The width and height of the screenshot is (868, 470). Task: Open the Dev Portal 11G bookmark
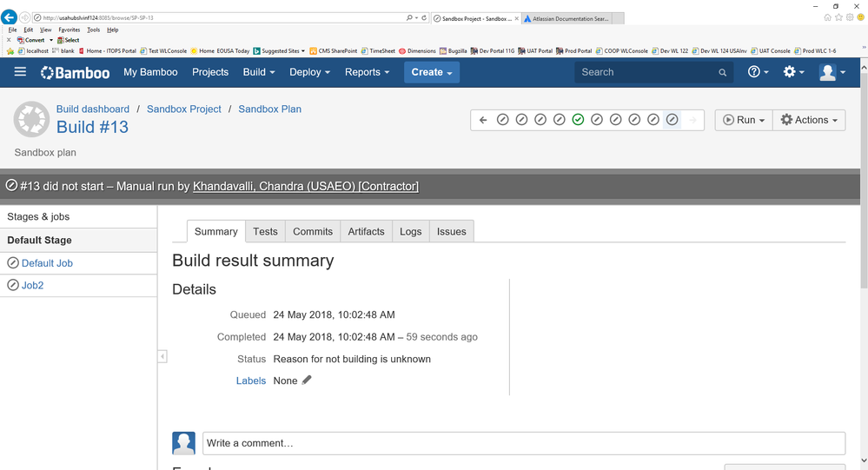coord(492,51)
